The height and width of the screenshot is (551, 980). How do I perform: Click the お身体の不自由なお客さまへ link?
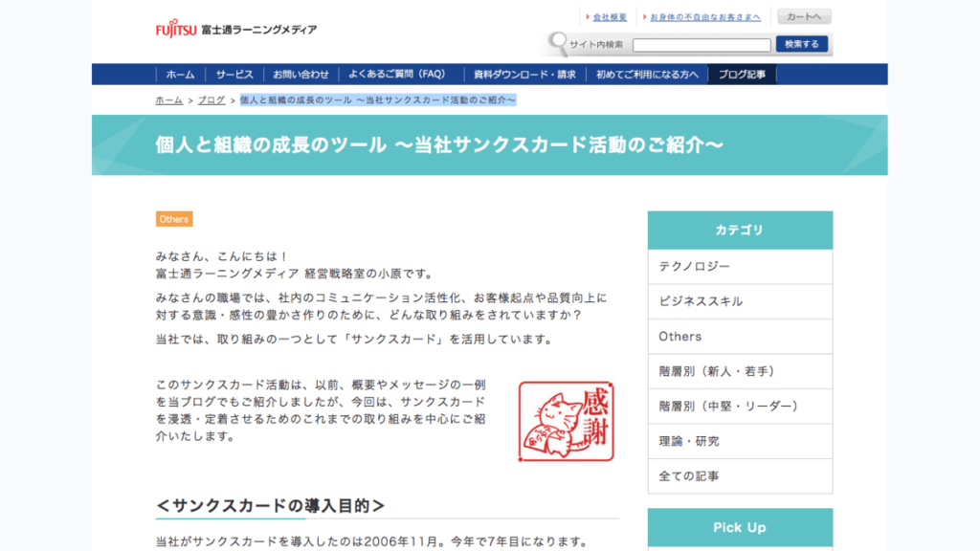coord(705,15)
